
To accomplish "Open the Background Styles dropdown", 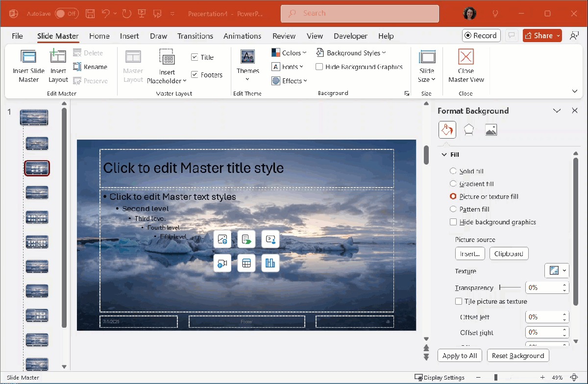I will (x=351, y=53).
